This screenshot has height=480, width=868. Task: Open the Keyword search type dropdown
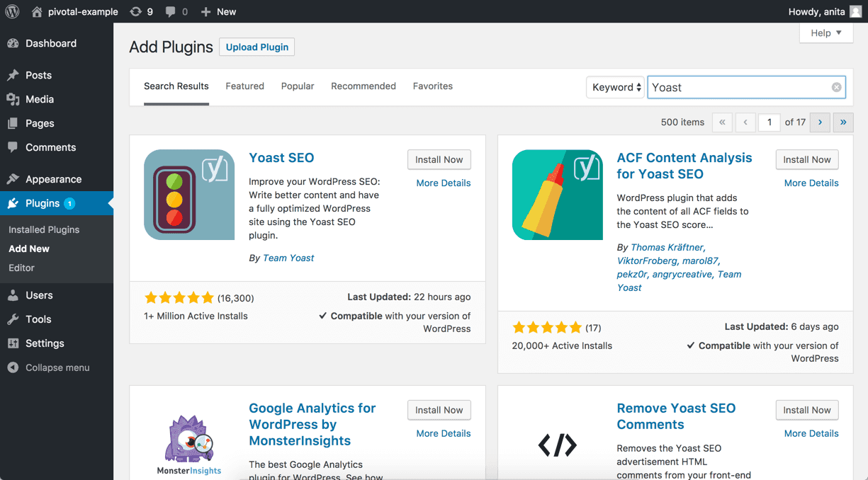point(615,87)
